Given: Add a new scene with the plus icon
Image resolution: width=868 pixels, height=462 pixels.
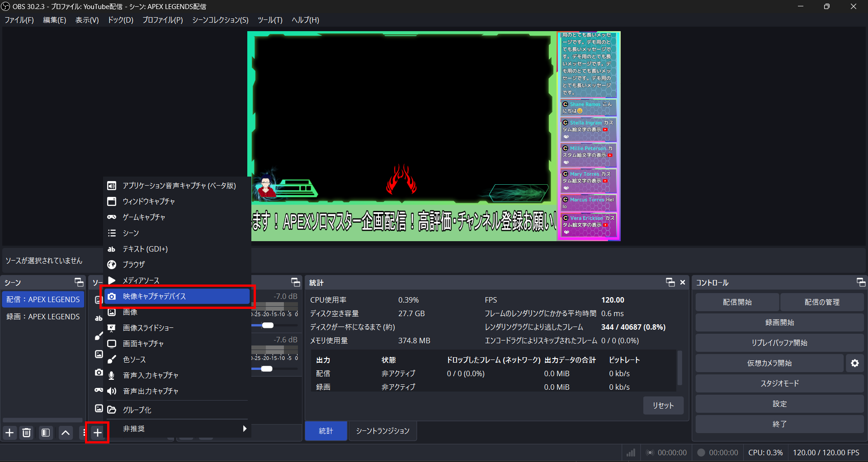Looking at the screenshot, I should point(9,432).
